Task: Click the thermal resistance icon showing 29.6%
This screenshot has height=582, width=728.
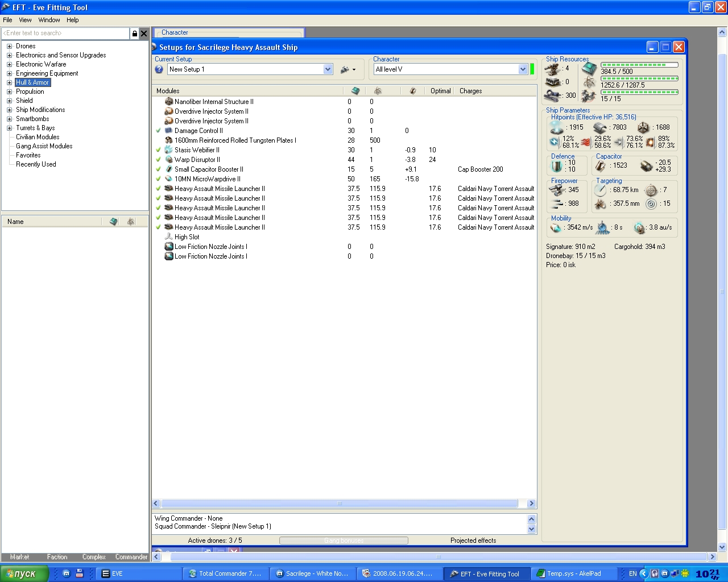Action: click(x=586, y=142)
